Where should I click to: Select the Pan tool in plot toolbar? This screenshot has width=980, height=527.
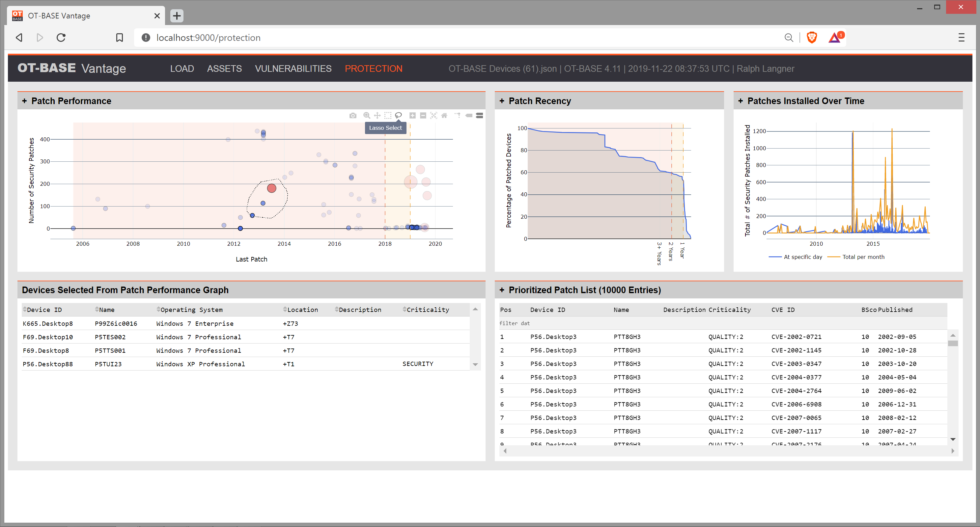(377, 115)
